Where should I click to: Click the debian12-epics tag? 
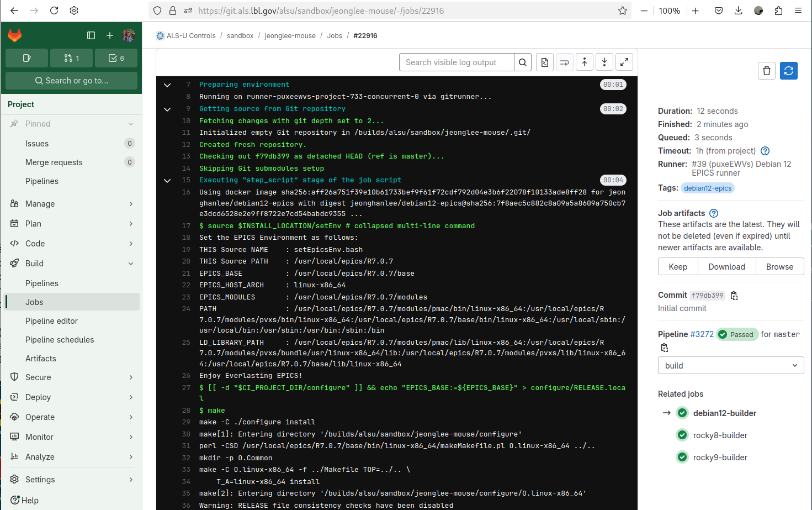point(708,188)
